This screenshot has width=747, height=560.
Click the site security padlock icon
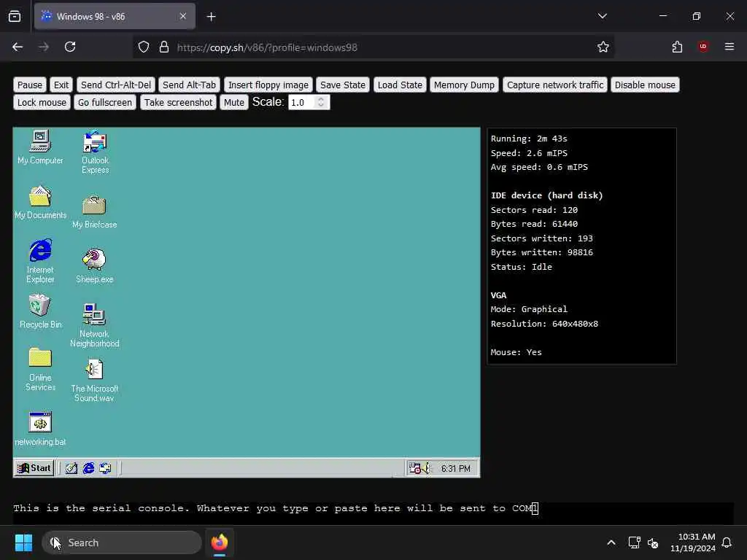164,47
